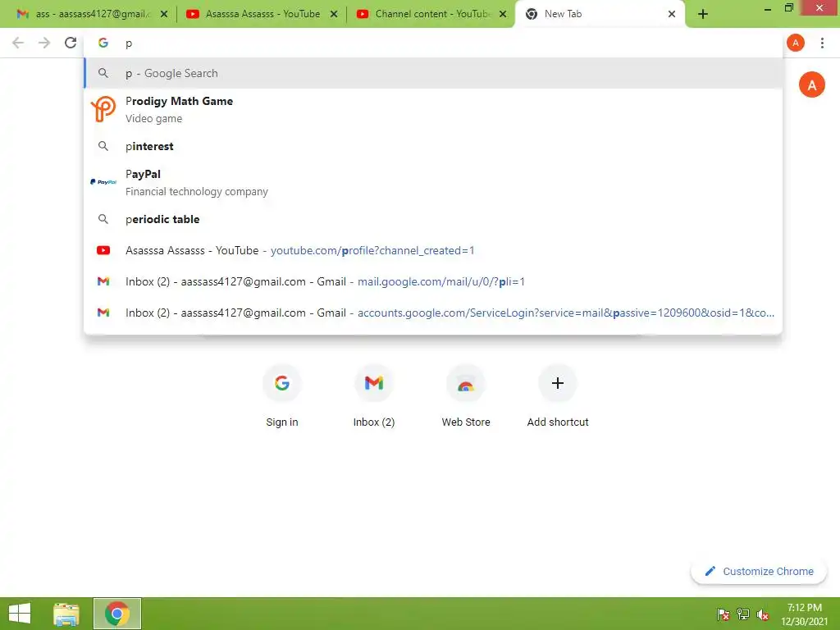This screenshot has height=630, width=840.
Task: Open the Chrome three-dot menu
Action: (x=822, y=43)
